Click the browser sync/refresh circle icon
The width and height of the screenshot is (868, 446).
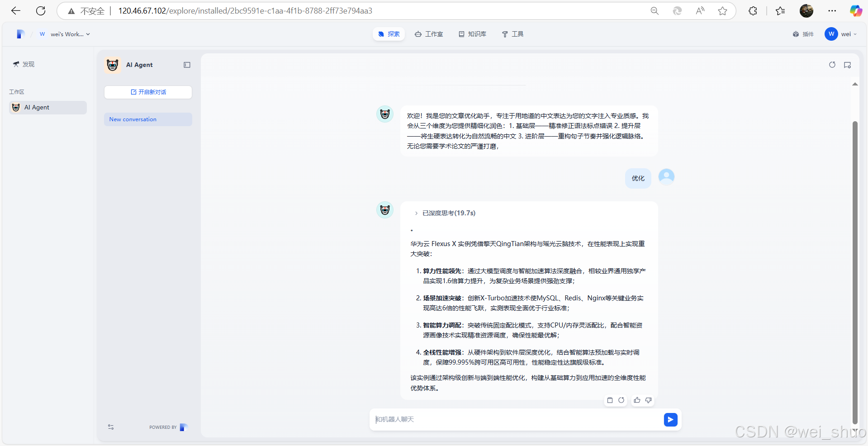(x=677, y=11)
